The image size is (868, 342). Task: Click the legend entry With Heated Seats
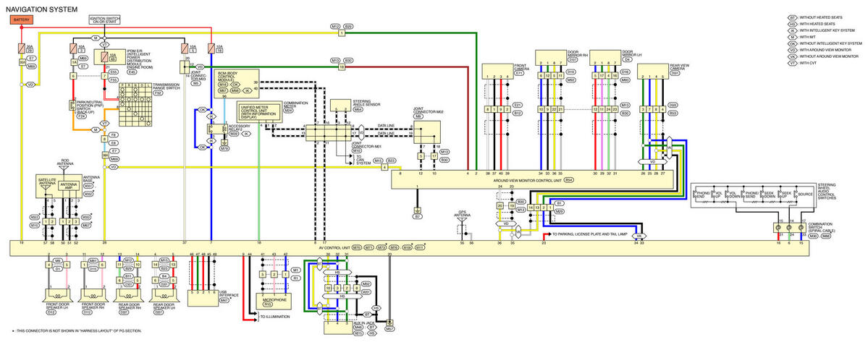click(x=811, y=25)
